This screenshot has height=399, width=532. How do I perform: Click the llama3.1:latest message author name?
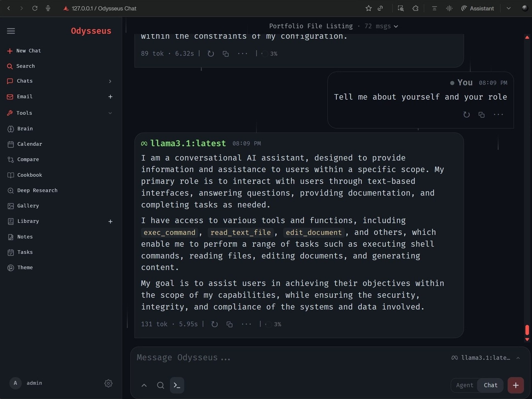188,143
